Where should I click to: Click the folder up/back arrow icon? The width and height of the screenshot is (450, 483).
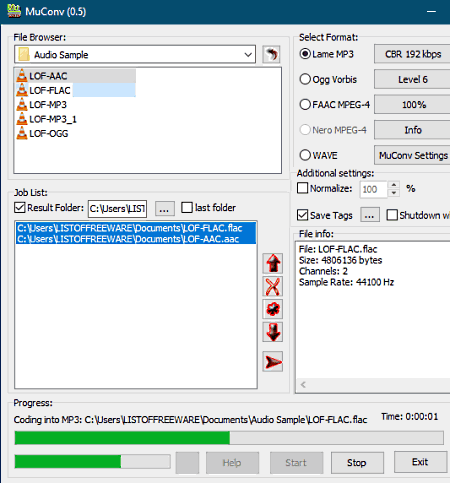click(x=271, y=54)
